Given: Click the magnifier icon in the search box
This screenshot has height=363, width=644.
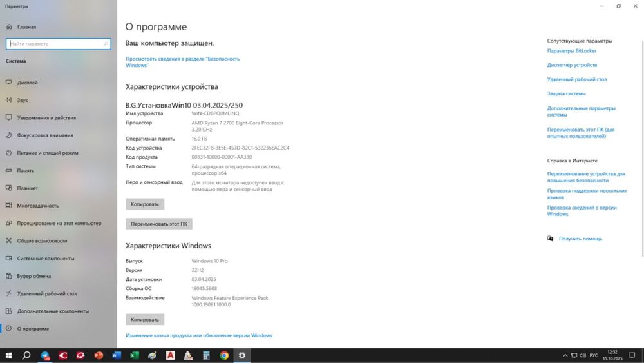Looking at the screenshot, I should [x=106, y=44].
